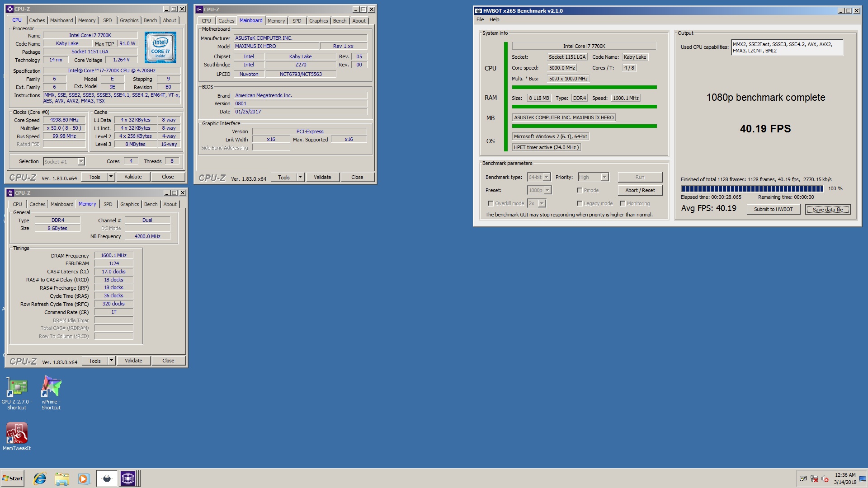Click Save data file button

828,209
